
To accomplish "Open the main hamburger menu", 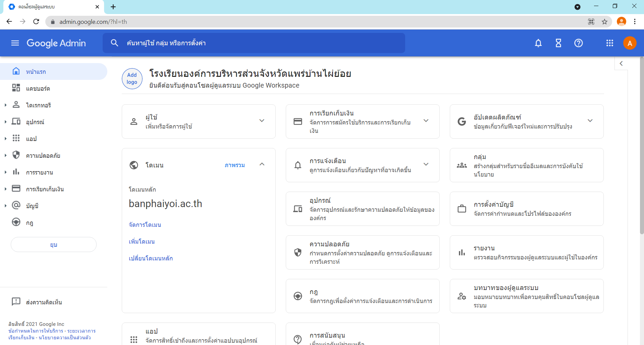I will click(15, 43).
